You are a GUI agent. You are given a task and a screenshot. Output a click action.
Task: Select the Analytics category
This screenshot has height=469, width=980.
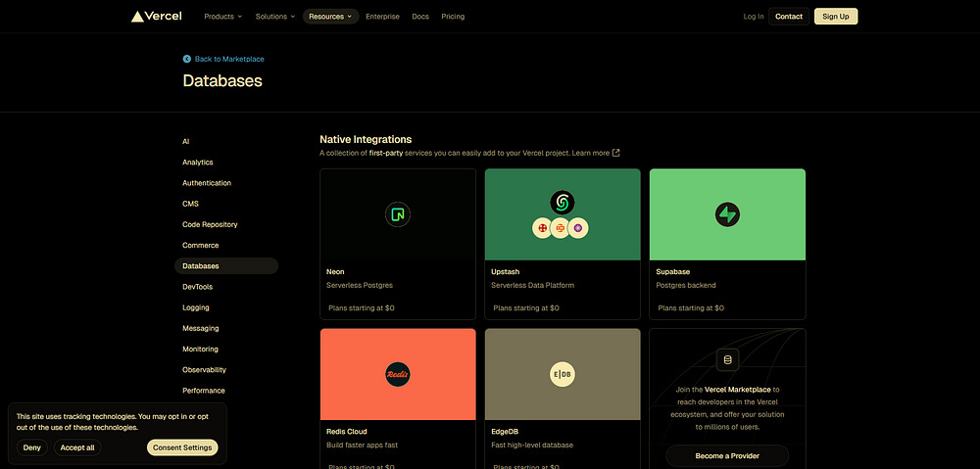[x=198, y=163]
